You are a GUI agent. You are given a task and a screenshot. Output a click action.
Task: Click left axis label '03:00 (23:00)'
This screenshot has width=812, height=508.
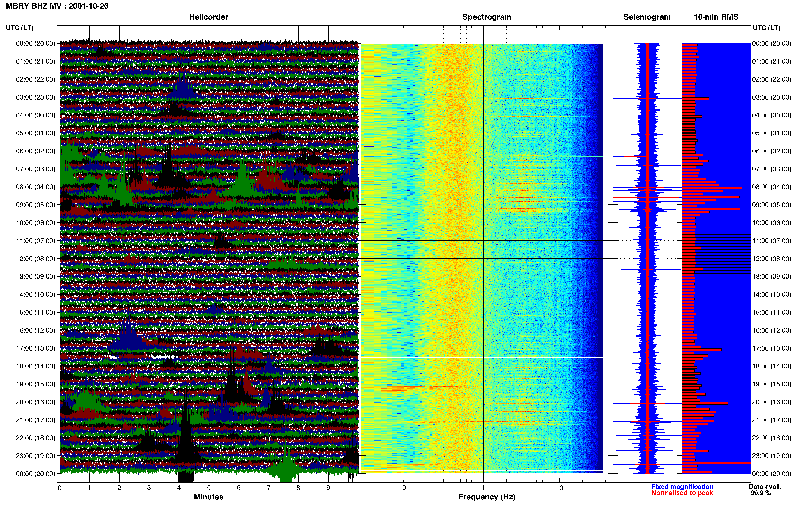pos(36,97)
